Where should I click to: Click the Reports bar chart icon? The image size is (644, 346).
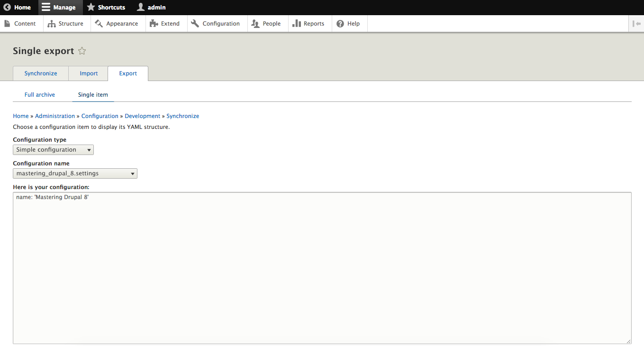click(297, 23)
